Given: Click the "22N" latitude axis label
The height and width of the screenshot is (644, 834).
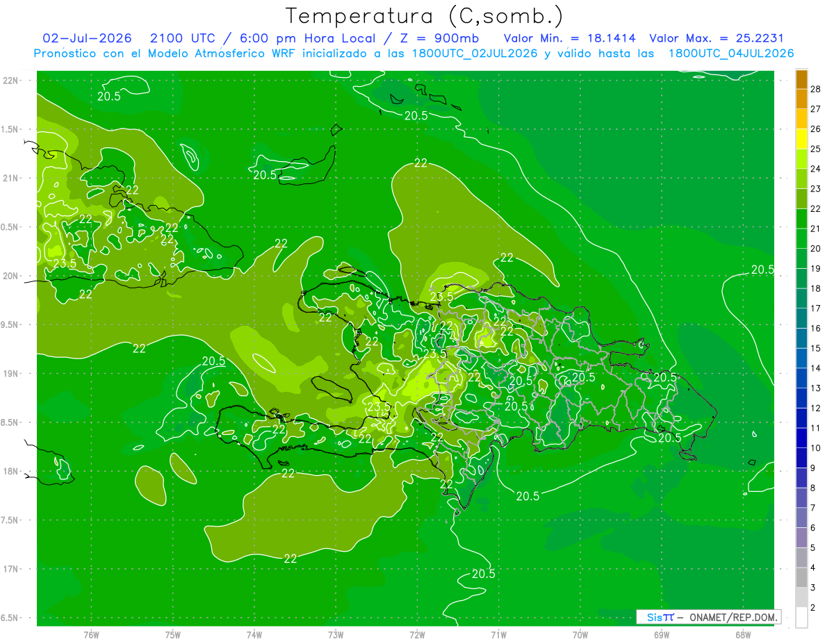Looking at the screenshot, I should coord(10,81).
